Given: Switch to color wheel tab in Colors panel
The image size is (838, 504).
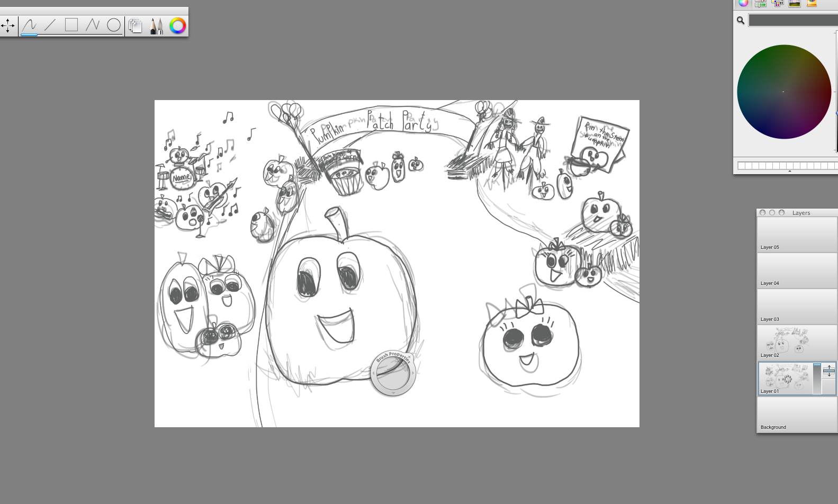Looking at the screenshot, I should click(x=743, y=3).
